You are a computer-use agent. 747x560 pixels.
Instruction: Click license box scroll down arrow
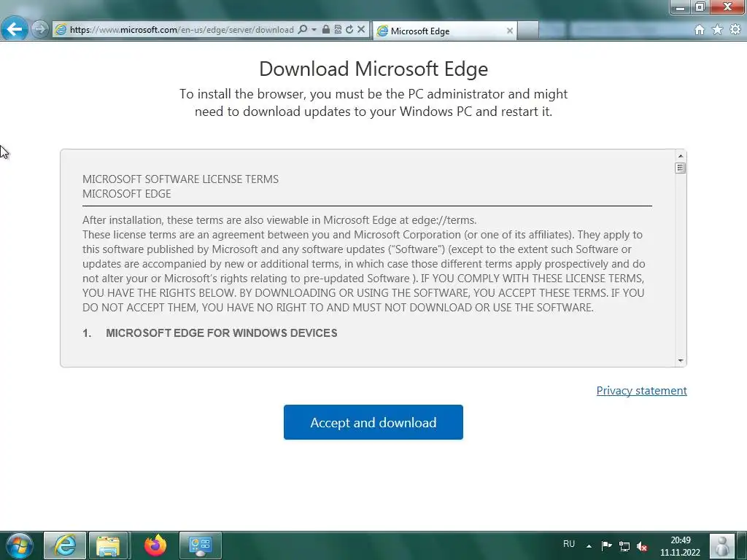tap(681, 360)
